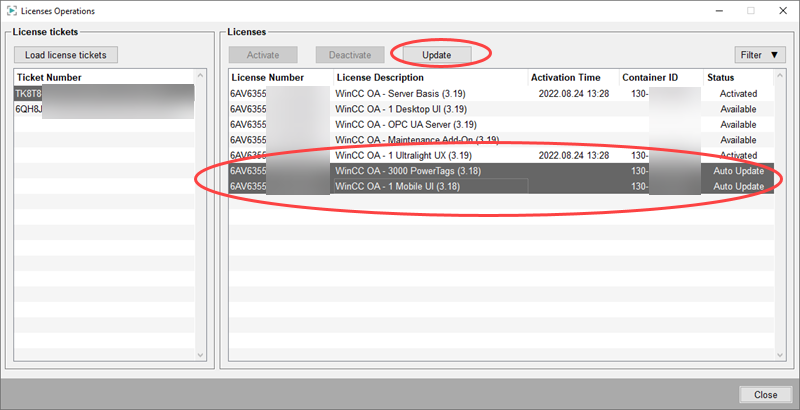This screenshot has height=410, width=800.
Task: Click the Status column header
Action: coord(739,78)
